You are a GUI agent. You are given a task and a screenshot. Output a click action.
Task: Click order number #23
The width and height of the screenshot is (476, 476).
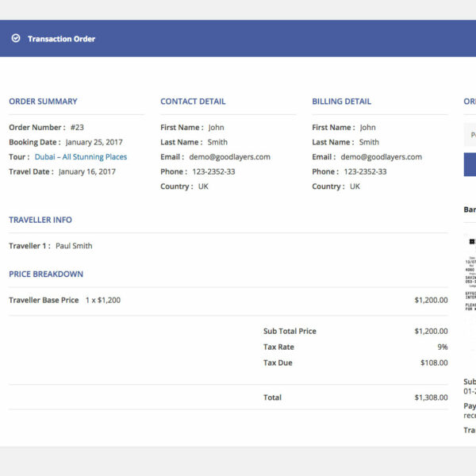[77, 128]
